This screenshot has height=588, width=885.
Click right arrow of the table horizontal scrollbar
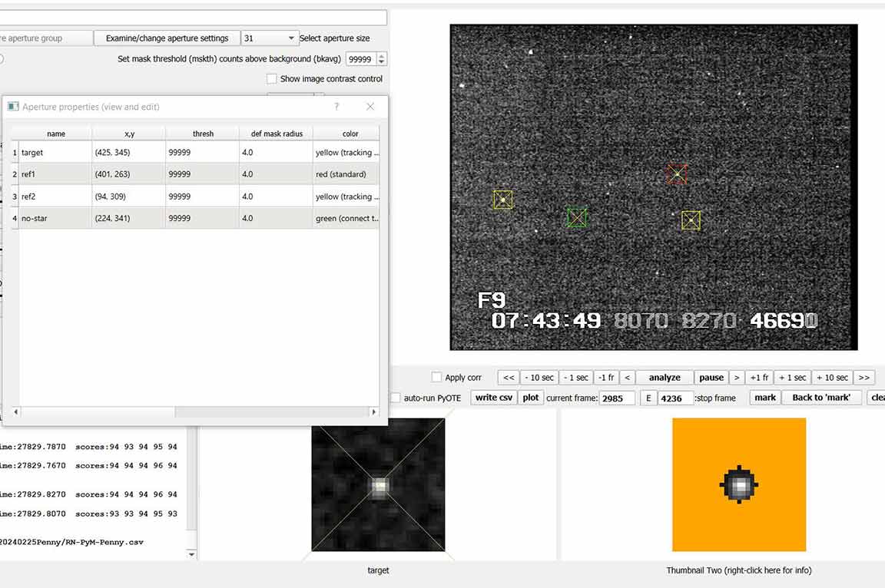[373, 412]
